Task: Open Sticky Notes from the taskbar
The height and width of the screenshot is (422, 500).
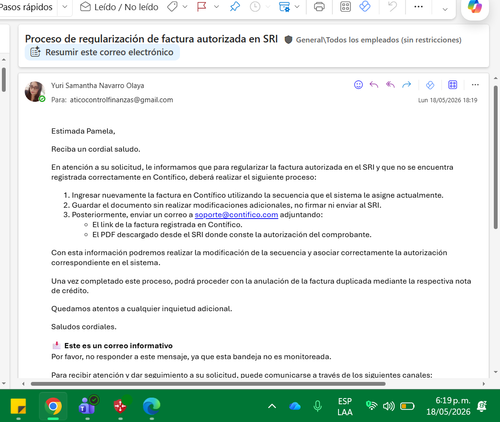Action: [x=18, y=406]
